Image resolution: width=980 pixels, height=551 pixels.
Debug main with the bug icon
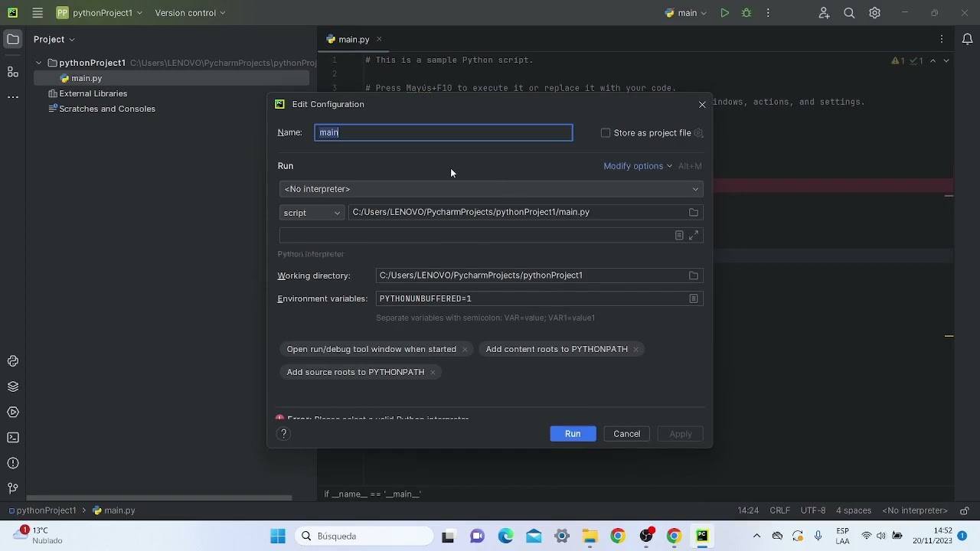[746, 13]
